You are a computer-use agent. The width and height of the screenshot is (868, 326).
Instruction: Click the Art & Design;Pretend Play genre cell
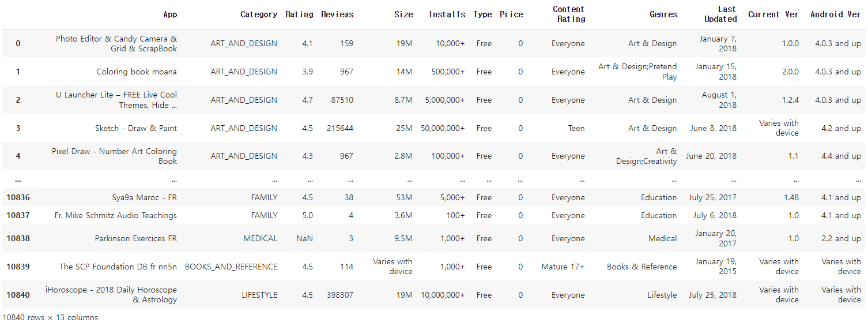(x=637, y=72)
